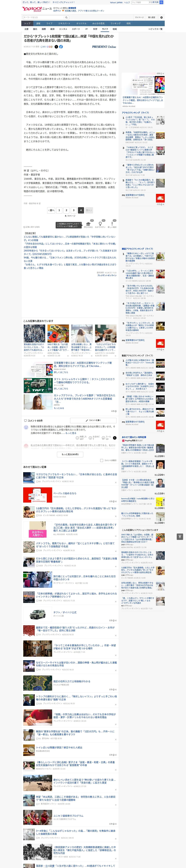Open the ユニセフ遺産寄付プログラム ad link

coord(68,816)
